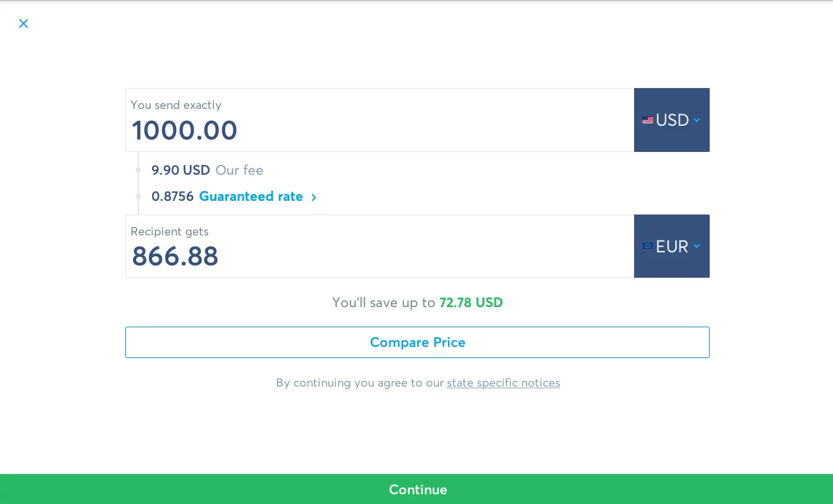This screenshot has width=833, height=504.
Task: Open the state specific notices link
Action: coord(503,383)
